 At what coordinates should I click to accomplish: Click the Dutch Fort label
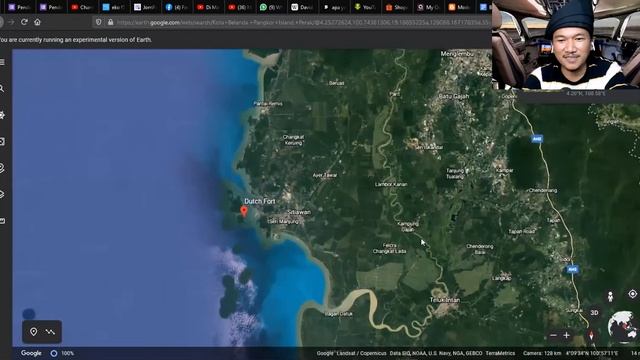pyautogui.click(x=260, y=201)
